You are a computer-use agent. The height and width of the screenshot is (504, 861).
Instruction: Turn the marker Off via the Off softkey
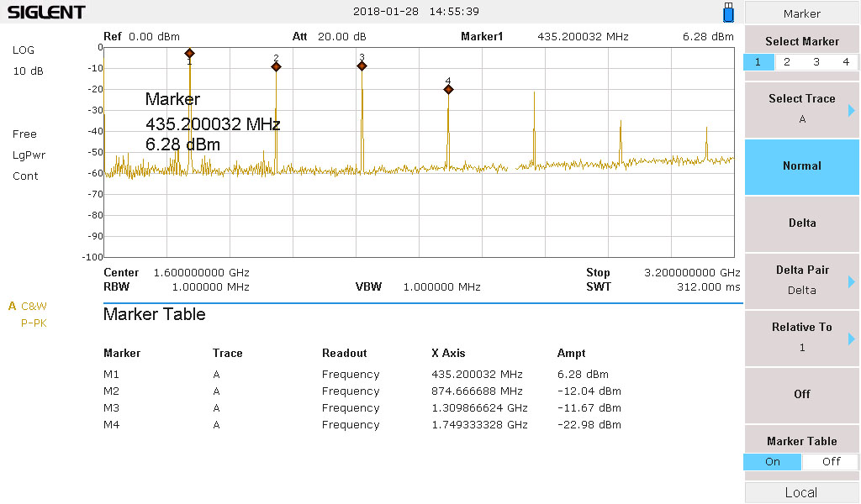(801, 394)
